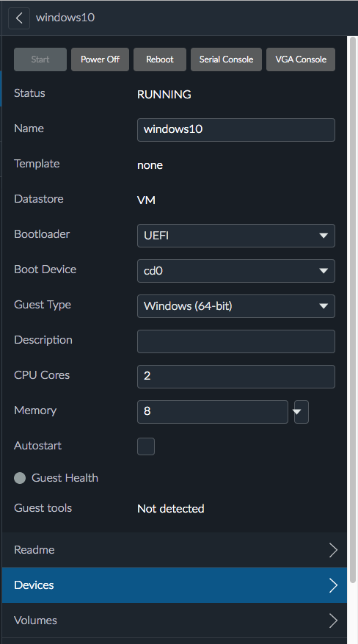
Task: Open the Serial Console
Action: tap(226, 59)
